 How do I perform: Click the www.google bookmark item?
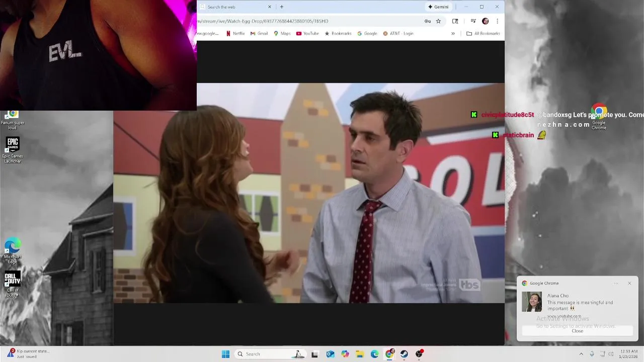[207, 34]
